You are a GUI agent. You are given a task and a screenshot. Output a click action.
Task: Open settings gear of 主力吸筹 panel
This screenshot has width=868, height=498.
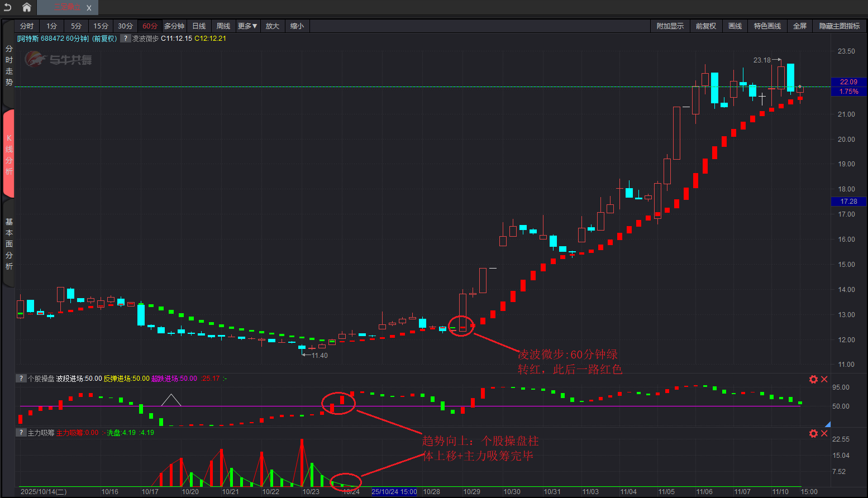pos(813,434)
